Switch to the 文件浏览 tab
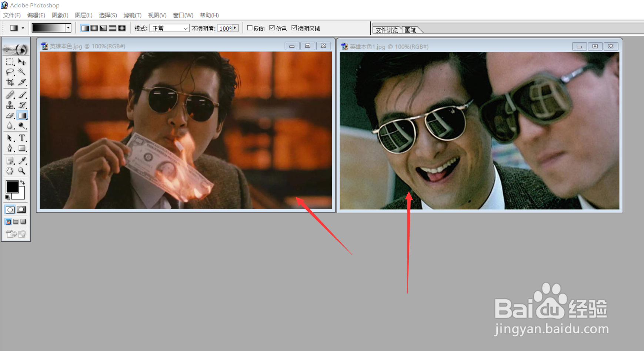Viewport: 644px width, 351px height. 387,30
